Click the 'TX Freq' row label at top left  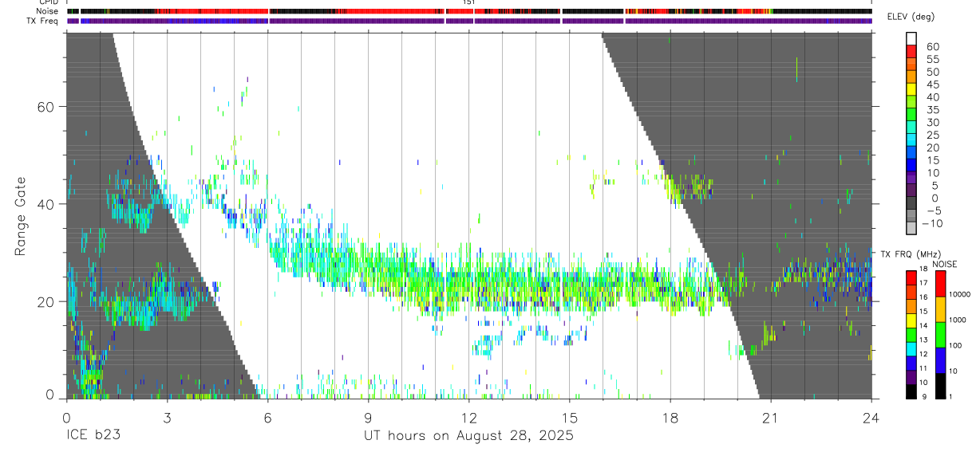(x=42, y=21)
